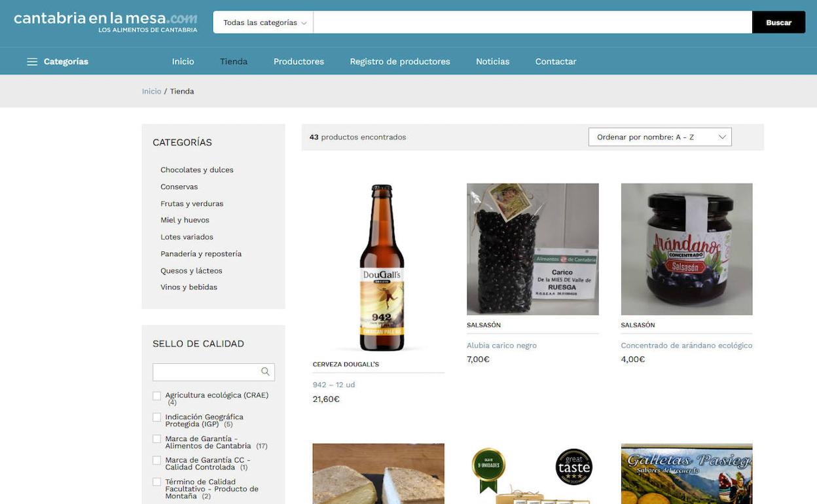Click the cantabria en la mesa logo

105,22
